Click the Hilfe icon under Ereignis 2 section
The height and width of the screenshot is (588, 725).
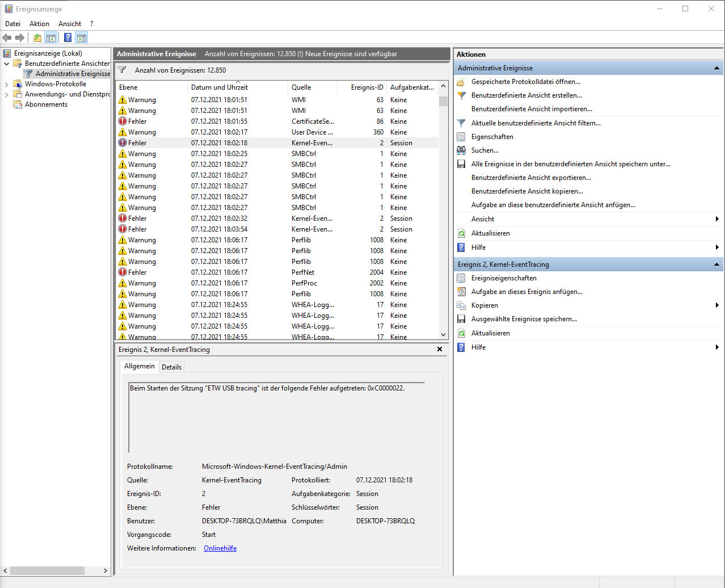point(461,347)
